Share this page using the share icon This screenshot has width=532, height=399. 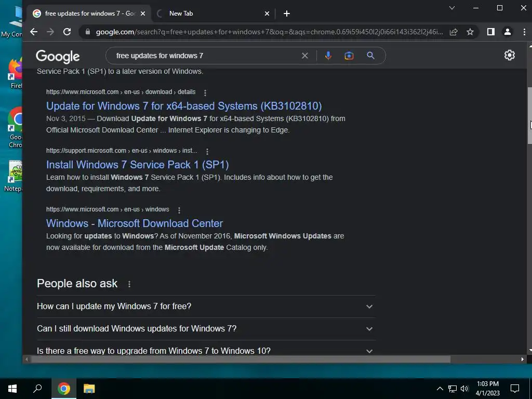pyautogui.click(x=454, y=32)
